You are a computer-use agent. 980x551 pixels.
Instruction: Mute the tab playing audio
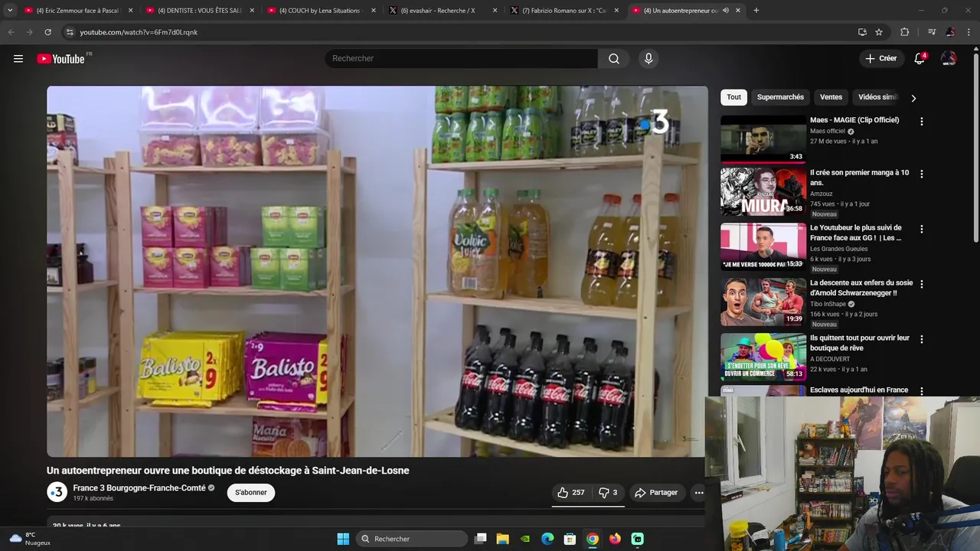725,11
